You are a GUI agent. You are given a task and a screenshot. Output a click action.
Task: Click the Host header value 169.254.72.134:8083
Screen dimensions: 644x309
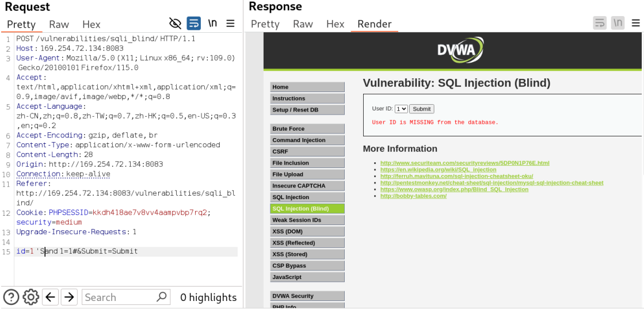82,48
